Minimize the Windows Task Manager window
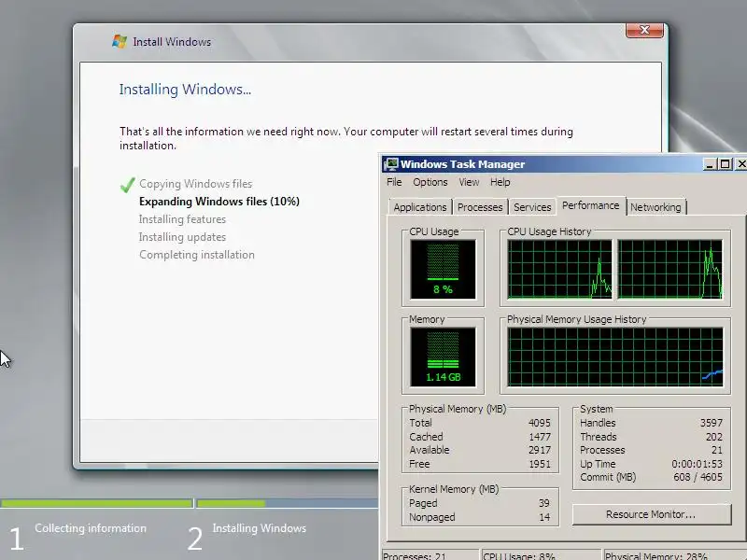This screenshot has width=747, height=560. tap(710, 164)
